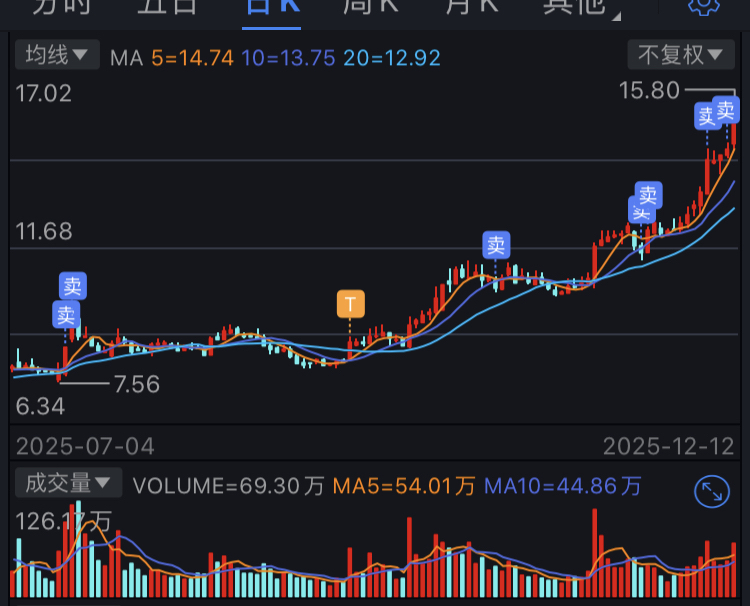Tap the MA 5=14.74 value
This screenshot has width=750, height=606.
192,58
